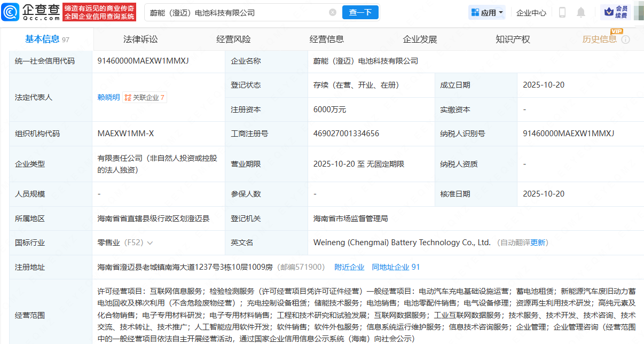Click the 附近企业 nearby companies link
644x344 pixels.
point(349,267)
